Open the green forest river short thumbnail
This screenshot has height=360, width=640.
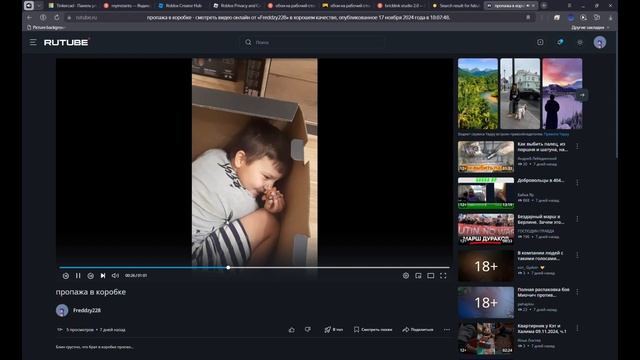pos(478,93)
